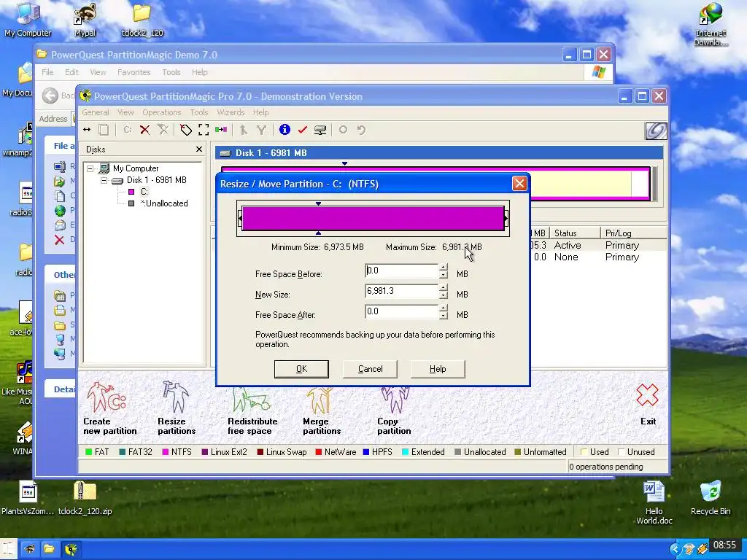Screen dimensions: 747x560
Task: Launch the Resize partitions wizard
Action: 177,408
